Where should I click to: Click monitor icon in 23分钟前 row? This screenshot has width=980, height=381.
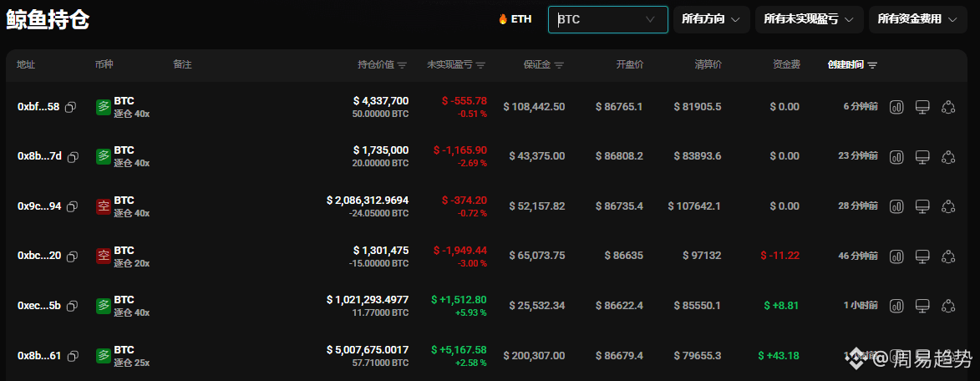[922, 156]
